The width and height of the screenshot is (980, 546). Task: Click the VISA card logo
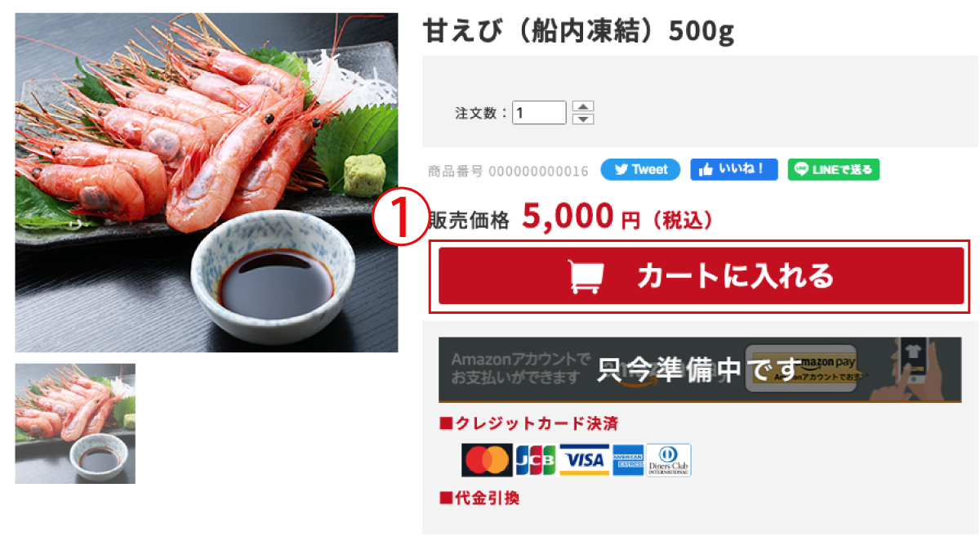[x=584, y=460]
